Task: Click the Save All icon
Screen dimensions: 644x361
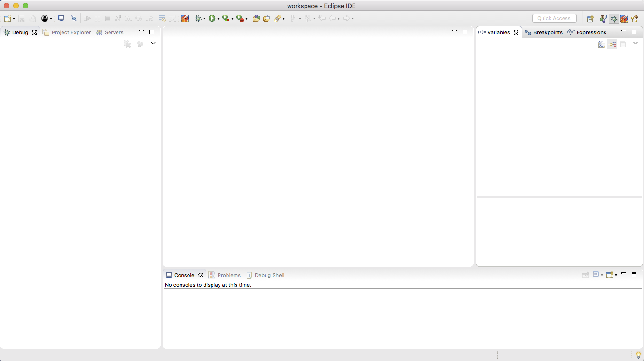Action: coord(32,18)
